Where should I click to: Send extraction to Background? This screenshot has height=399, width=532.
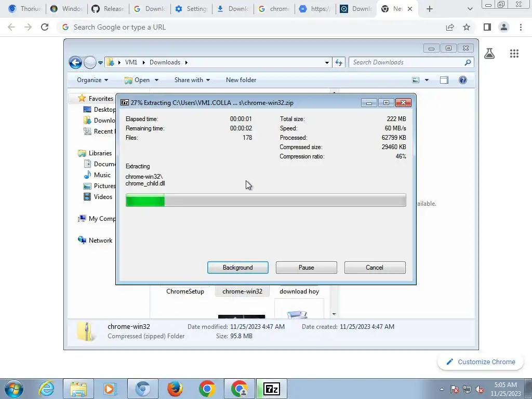237,268
